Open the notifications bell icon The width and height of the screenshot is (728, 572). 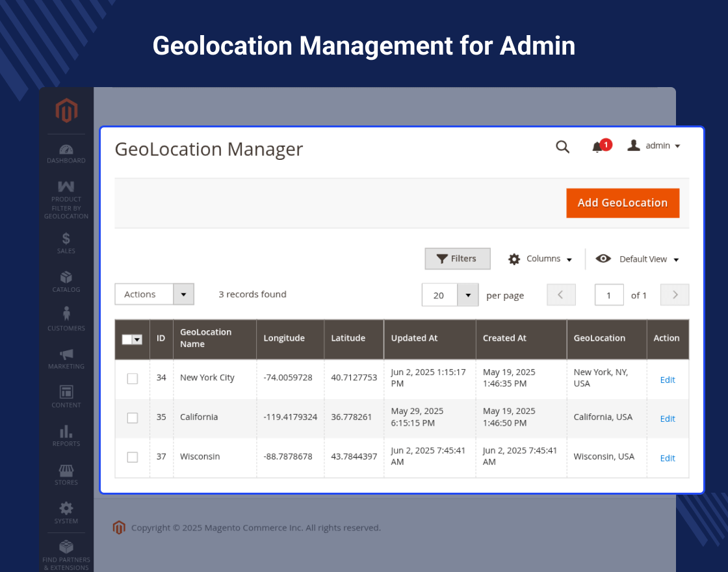(597, 148)
